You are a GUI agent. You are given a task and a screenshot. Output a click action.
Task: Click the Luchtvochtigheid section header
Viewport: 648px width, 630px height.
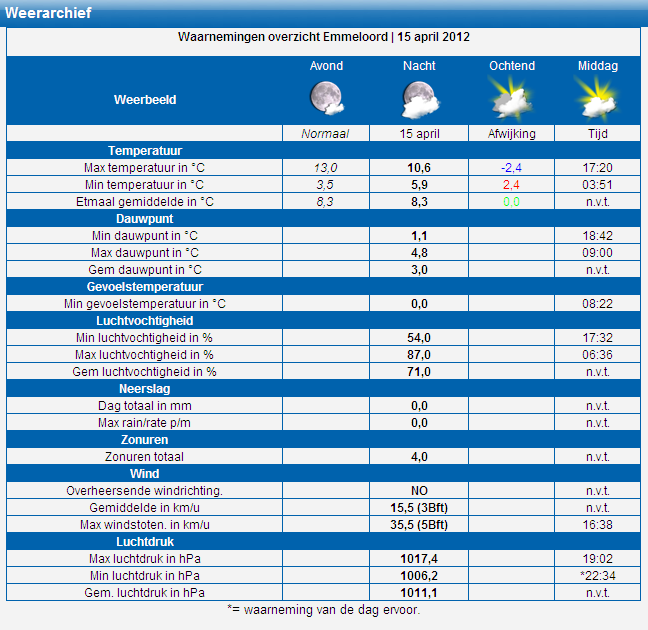(x=145, y=321)
